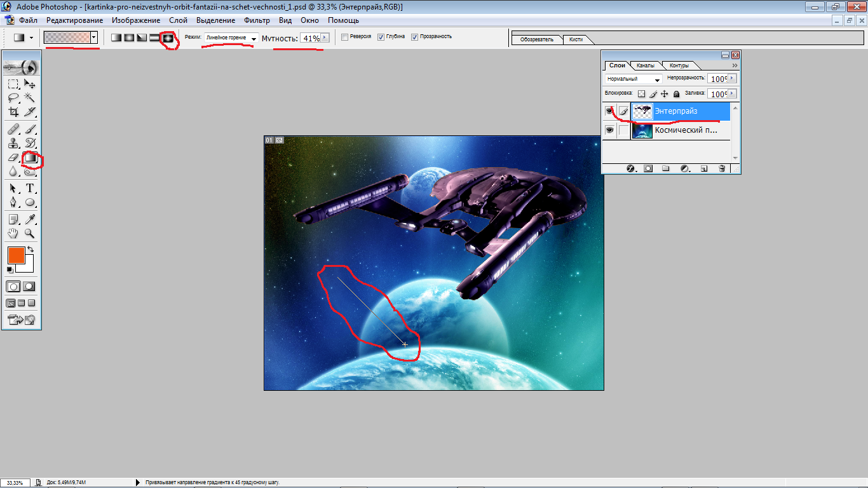The image size is (868, 488).
Task: Open the Заливка fill slider arrow
Action: [732, 94]
